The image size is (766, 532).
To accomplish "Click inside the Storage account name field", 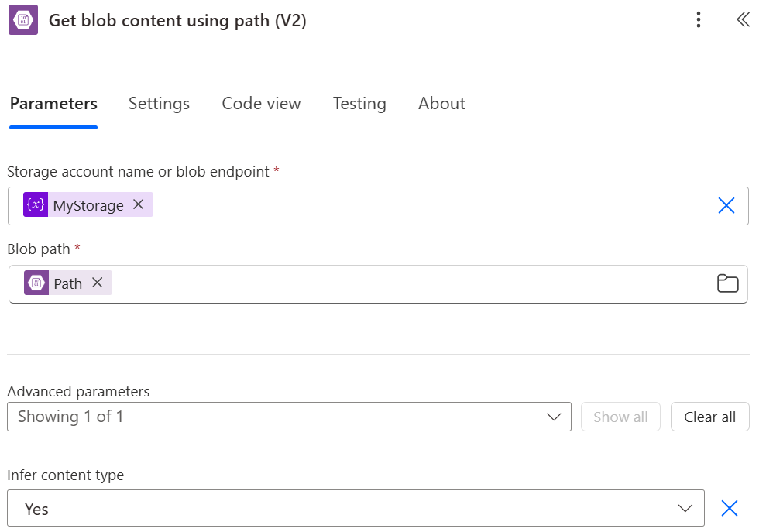I will point(426,205).
